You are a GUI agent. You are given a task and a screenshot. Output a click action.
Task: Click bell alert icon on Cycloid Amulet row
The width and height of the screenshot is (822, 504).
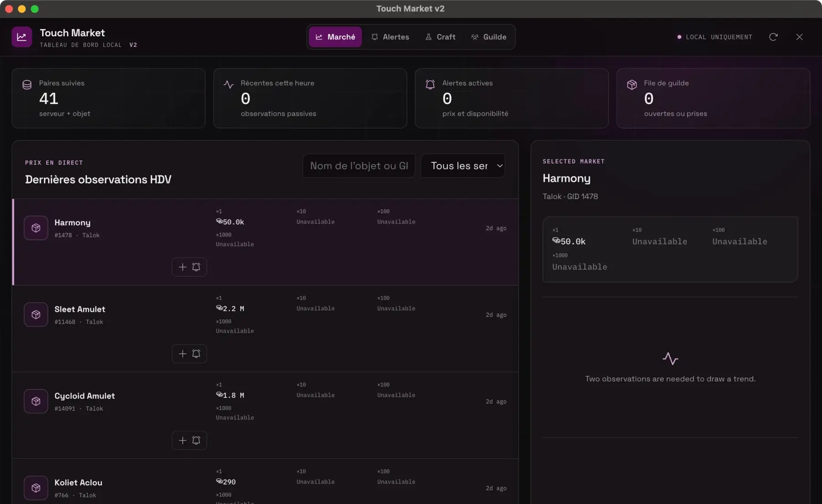coord(196,441)
